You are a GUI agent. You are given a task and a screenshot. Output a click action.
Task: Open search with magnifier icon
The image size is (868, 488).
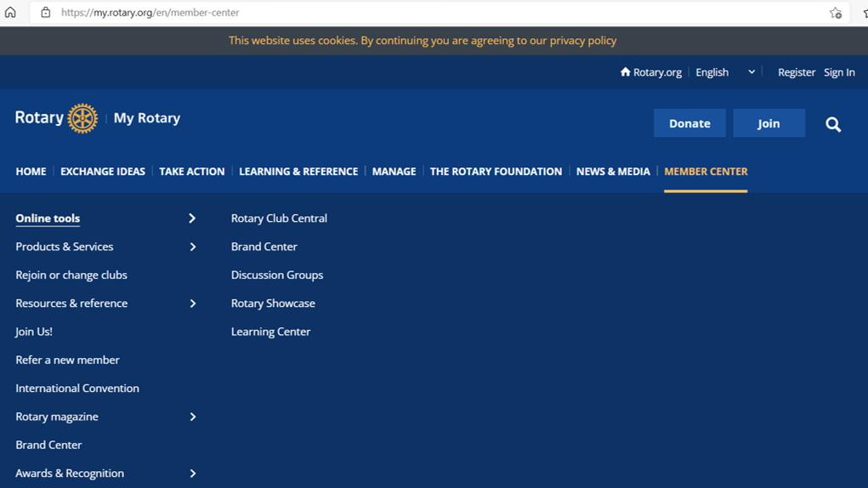[x=833, y=124]
